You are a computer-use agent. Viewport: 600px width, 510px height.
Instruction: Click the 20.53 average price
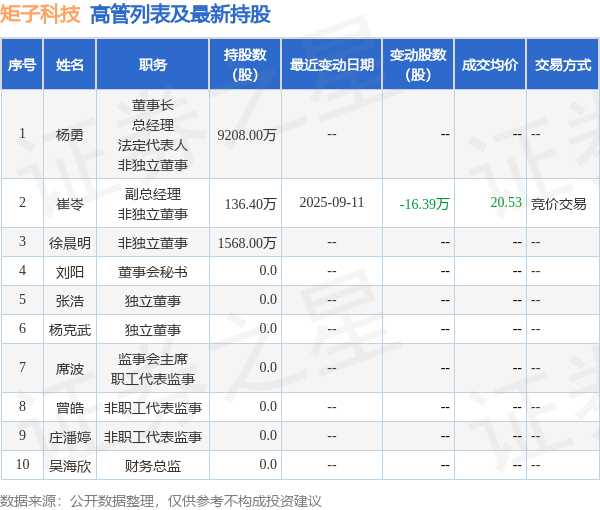[506, 202]
